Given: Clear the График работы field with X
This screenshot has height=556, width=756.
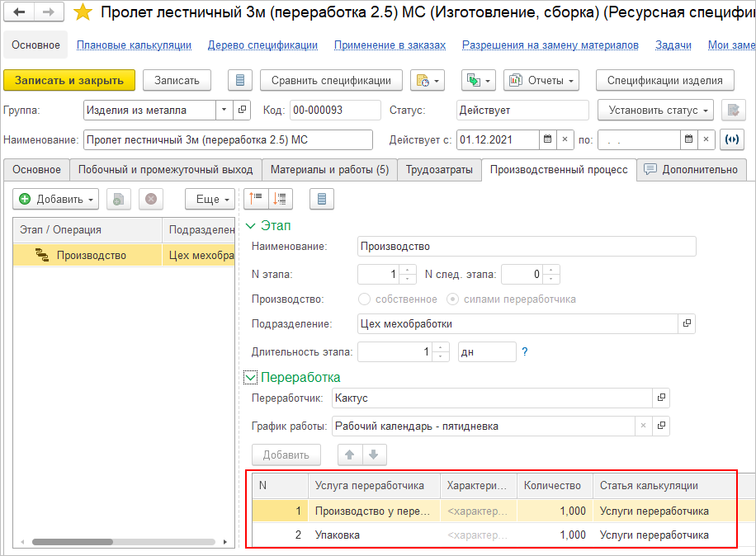Looking at the screenshot, I should coord(643,426).
